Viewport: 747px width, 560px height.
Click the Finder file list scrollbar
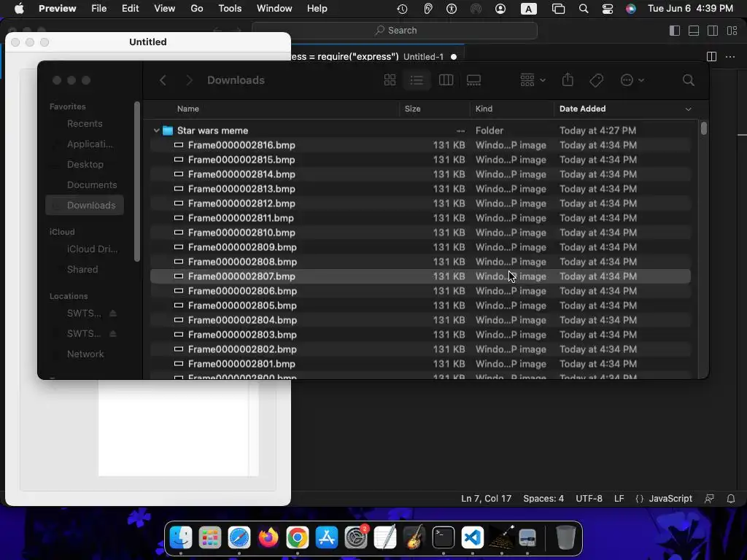click(x=704, y=128)
